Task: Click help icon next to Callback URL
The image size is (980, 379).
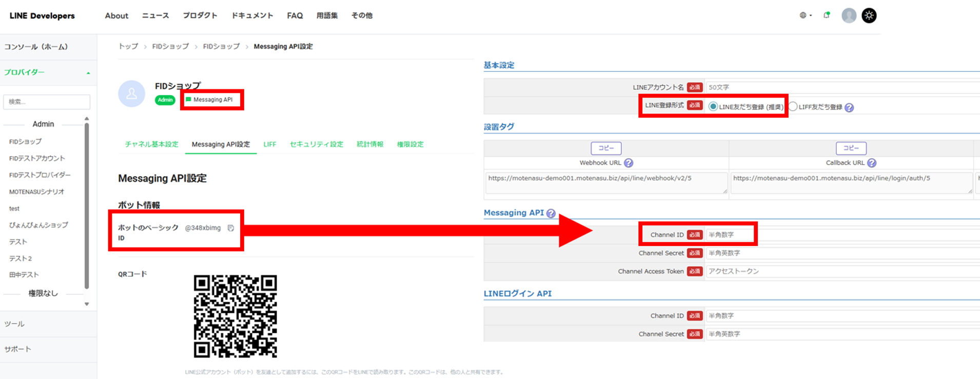Action: click(x=872, y=163)
